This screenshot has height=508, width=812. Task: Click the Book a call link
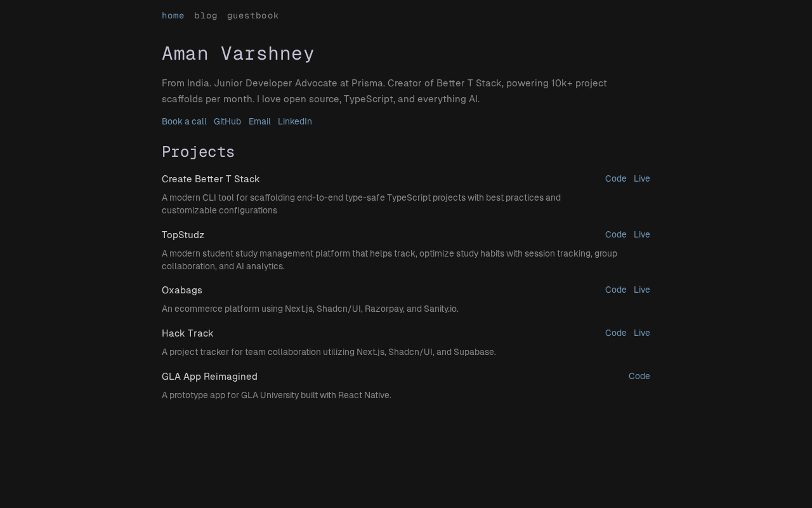pyautogui.click(x=184, y=121)
